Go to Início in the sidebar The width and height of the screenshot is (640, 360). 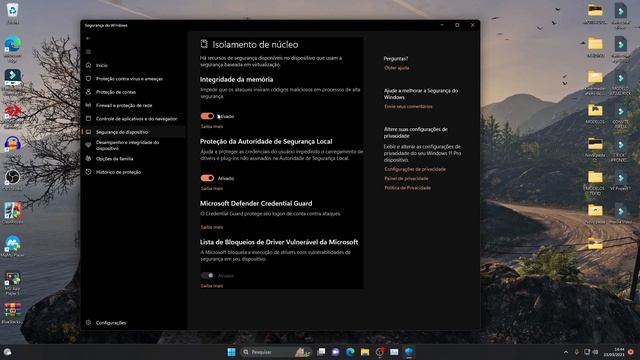[x=102, y=65]
